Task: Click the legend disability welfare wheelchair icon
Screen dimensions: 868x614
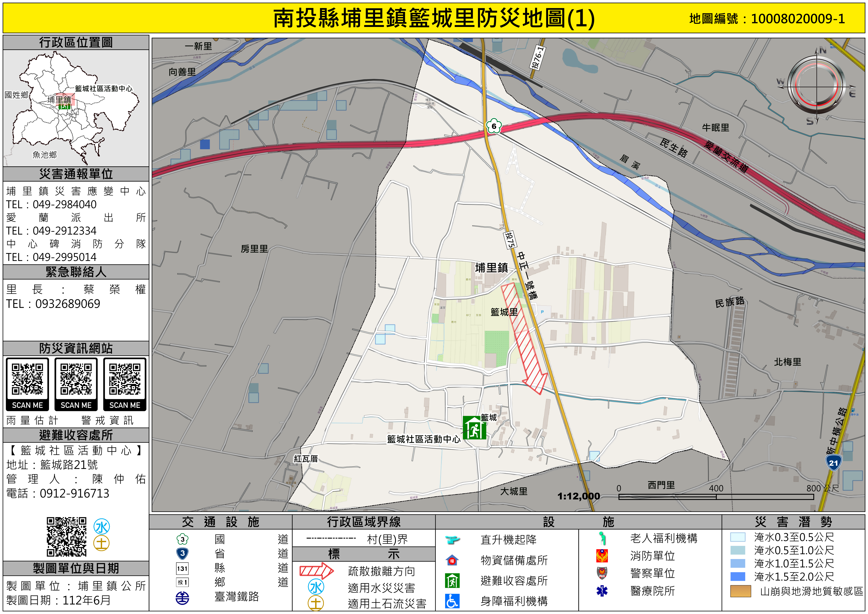Action: [x=452, y=601]
